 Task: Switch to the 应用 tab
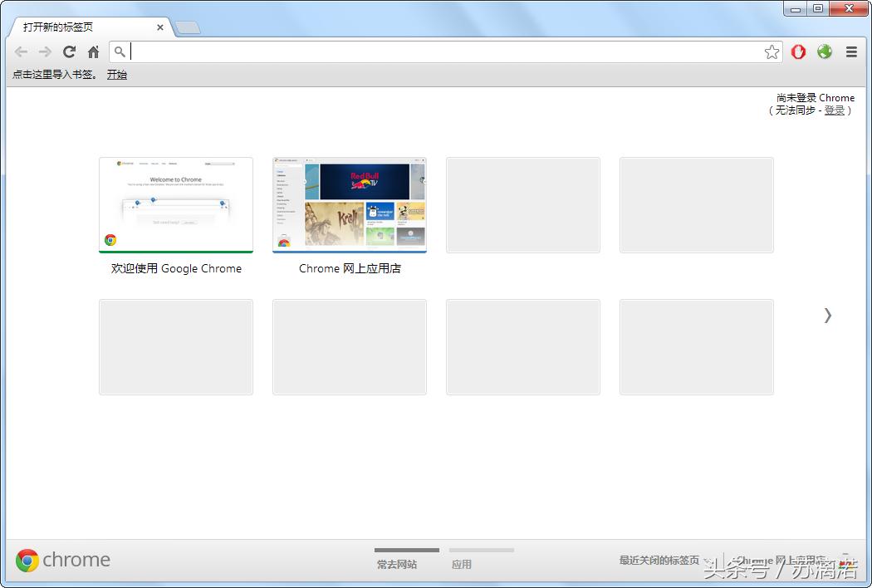tap(462, 564)
